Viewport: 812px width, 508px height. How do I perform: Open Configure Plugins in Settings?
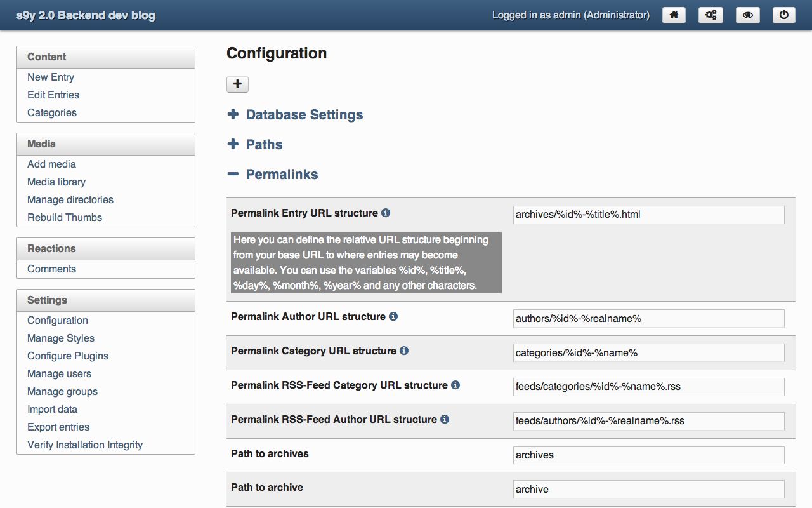pos(68,356)
